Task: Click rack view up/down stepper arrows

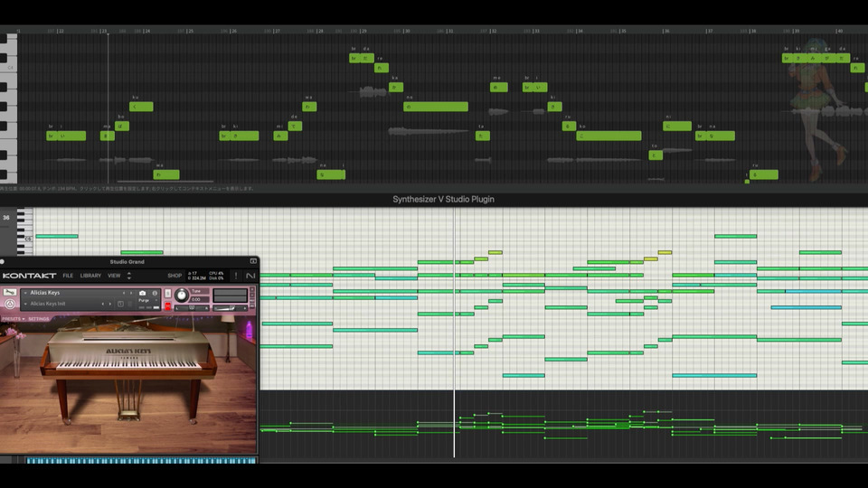Action: 129,276
